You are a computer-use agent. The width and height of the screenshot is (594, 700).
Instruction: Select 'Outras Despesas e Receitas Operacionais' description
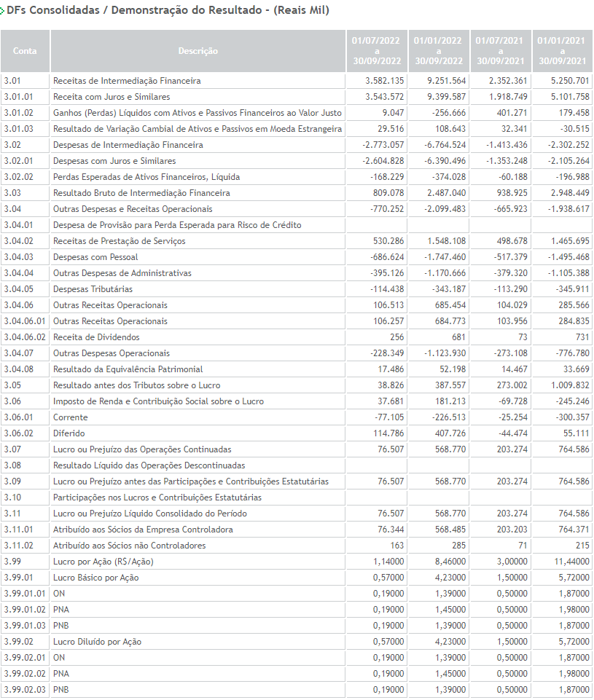point(133,209)
